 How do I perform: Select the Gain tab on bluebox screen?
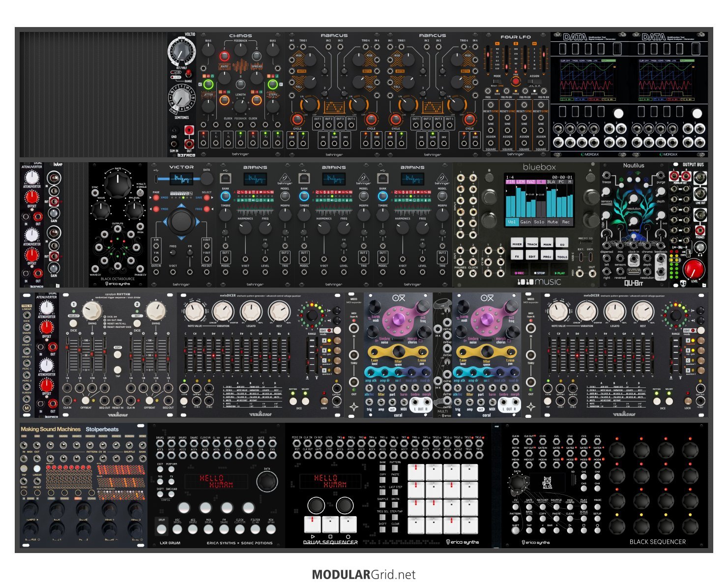(x=525, y=222)
